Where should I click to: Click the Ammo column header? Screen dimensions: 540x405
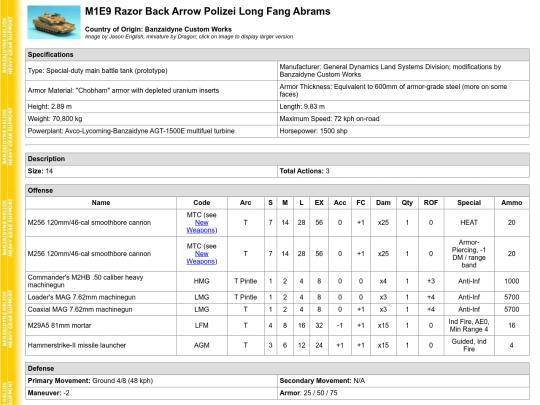511,203
